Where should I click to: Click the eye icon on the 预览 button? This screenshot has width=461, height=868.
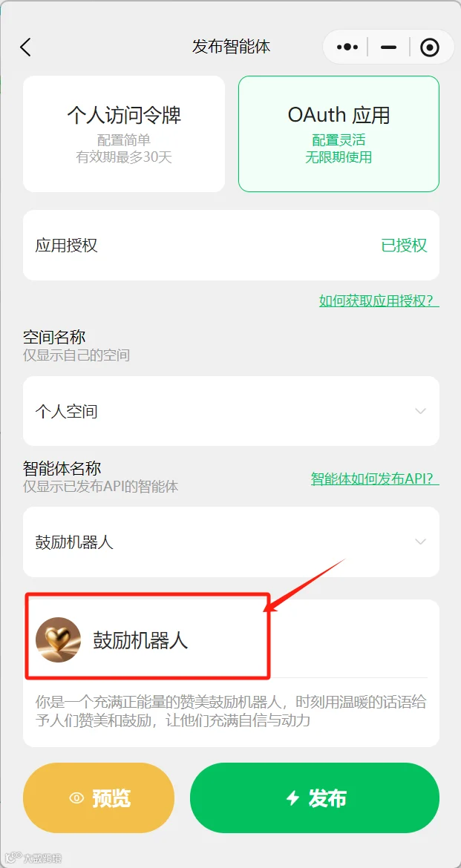coord(76,798)
